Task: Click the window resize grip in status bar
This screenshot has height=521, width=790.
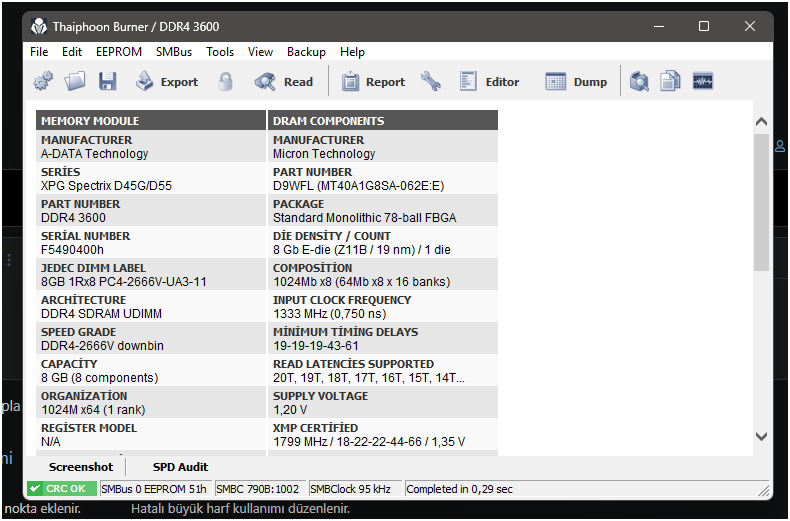Action: 764,490
